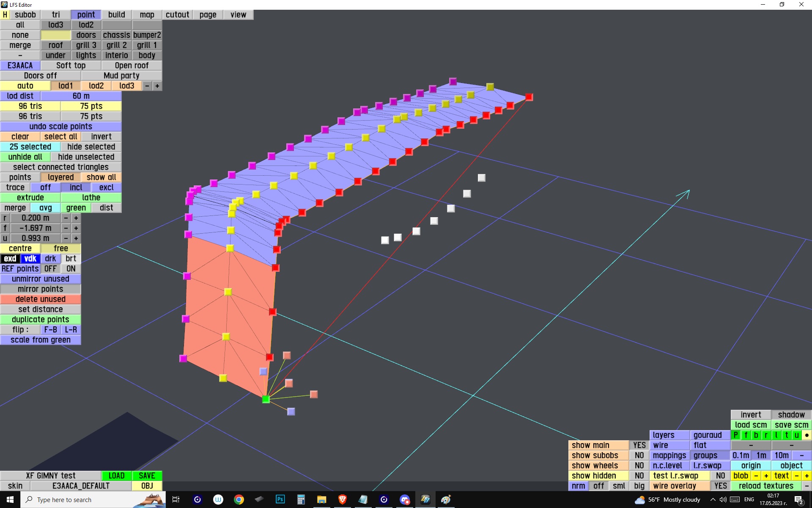Switch to the build tab

(116, 15)
